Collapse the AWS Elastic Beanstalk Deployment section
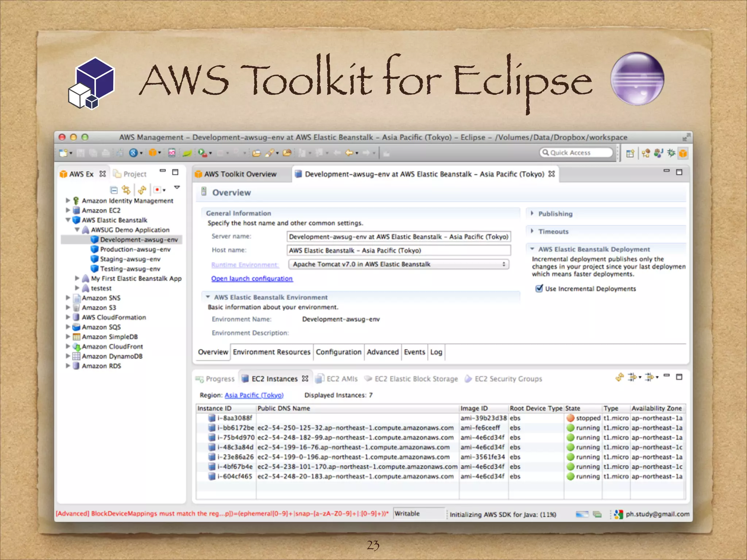The image size is (747, 560). coord(532,249)
